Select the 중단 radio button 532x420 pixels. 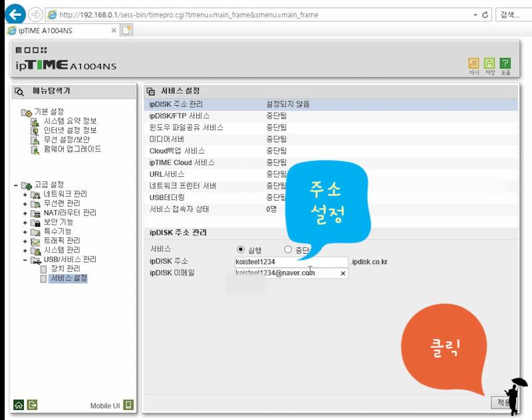point(287,249)
